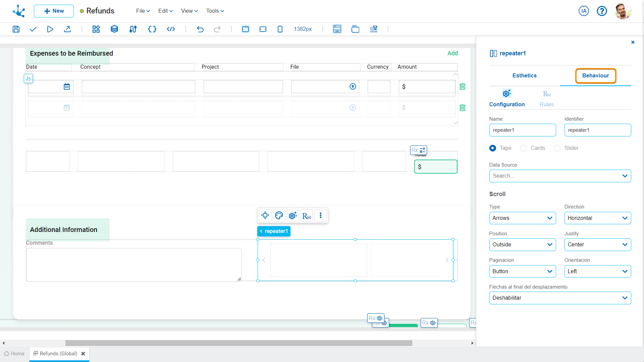Click the JS script icon on date field
The image size is (644, 362).
(x=28, y=78)
